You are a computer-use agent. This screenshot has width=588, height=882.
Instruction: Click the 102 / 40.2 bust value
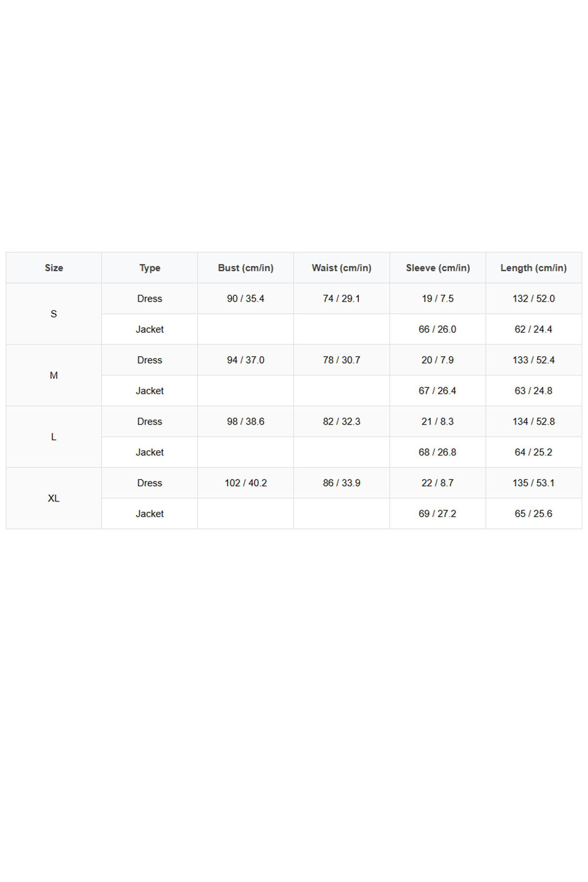(x=246, y=483)
